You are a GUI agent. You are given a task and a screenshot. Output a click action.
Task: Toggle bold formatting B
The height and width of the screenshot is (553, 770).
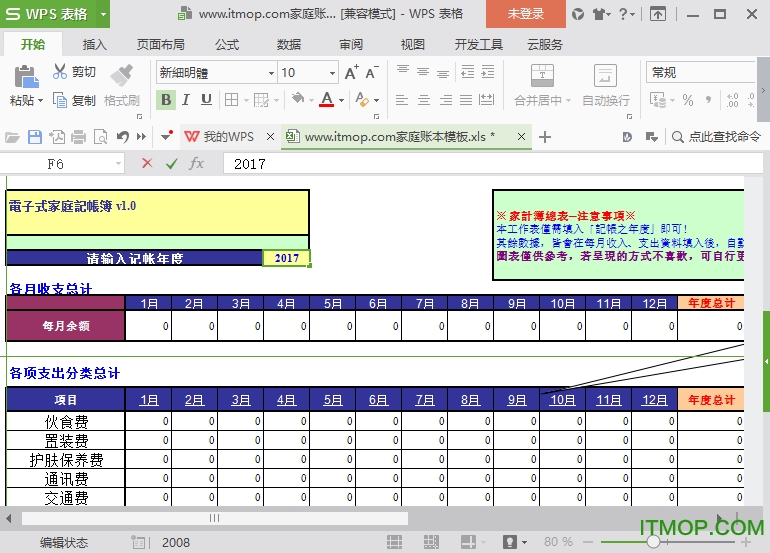(166, 100)
